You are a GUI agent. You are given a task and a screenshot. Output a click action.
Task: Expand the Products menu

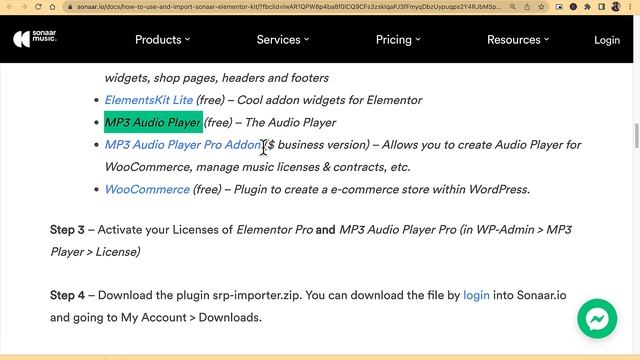(162, 40)
